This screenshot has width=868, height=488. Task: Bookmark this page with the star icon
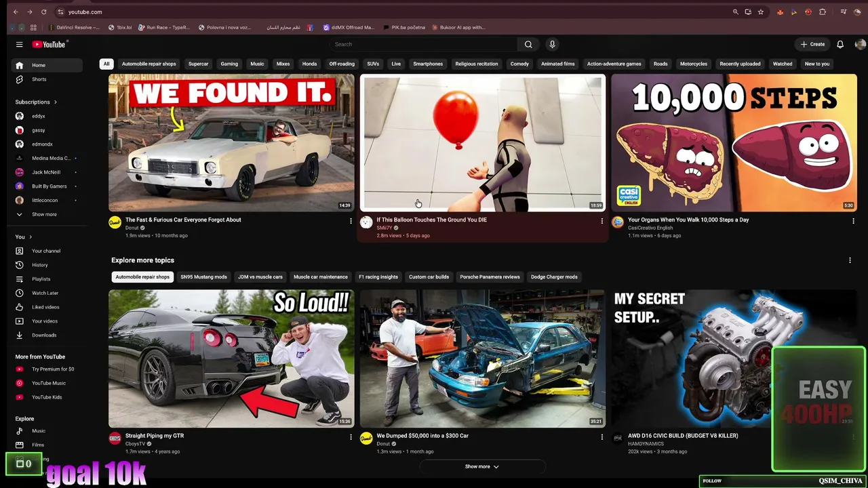pyautogui.click(x=761, y=12)
